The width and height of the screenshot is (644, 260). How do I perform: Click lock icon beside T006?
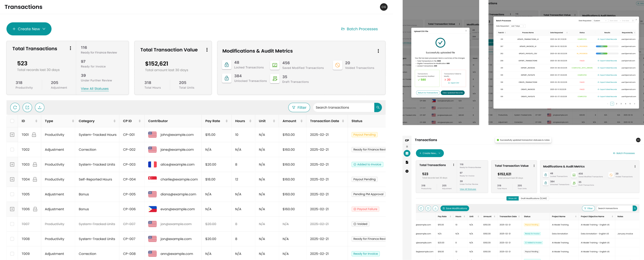[35, 209]
